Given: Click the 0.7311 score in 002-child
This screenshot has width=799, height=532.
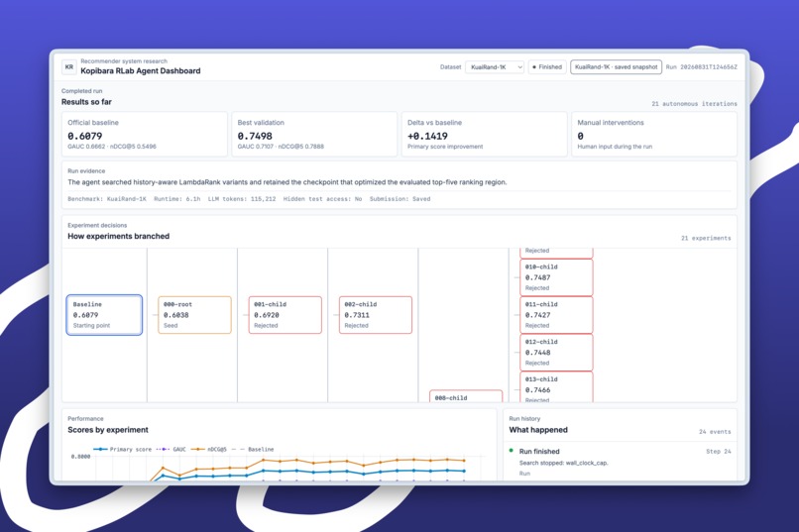Looking at the screenshot, I should pyautogui.click(x=357, y=315).
